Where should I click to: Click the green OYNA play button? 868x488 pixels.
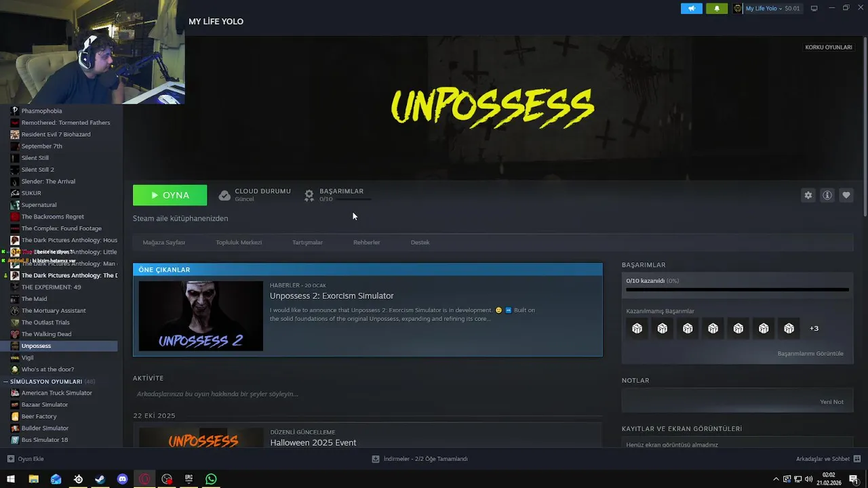[170, 195]
